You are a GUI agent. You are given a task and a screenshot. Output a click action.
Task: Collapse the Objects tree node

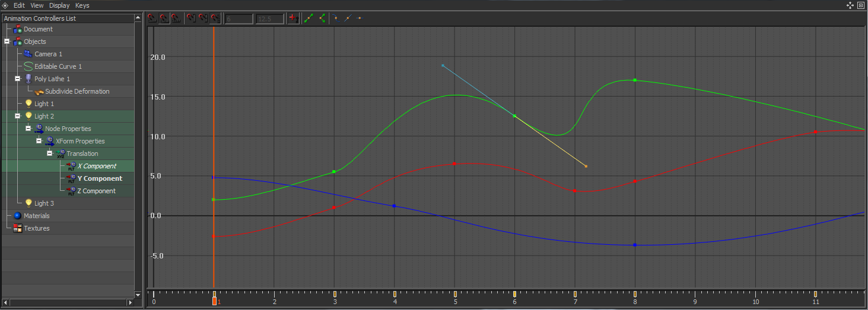[7, 41]
